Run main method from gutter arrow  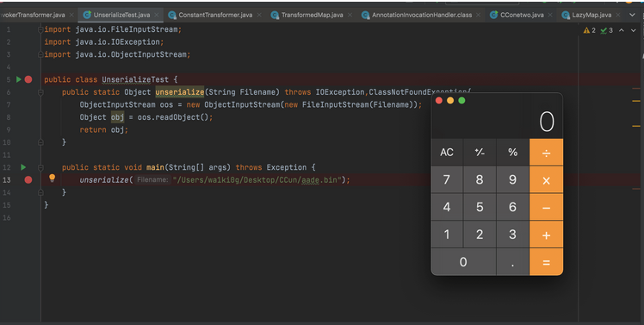pyautogui.click(x=23, y=167)
